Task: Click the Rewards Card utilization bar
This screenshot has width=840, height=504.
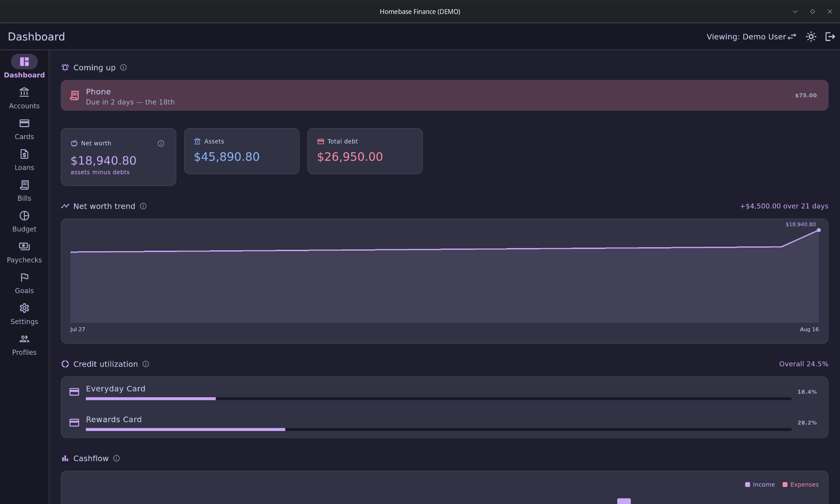Action: pos(438,430)
